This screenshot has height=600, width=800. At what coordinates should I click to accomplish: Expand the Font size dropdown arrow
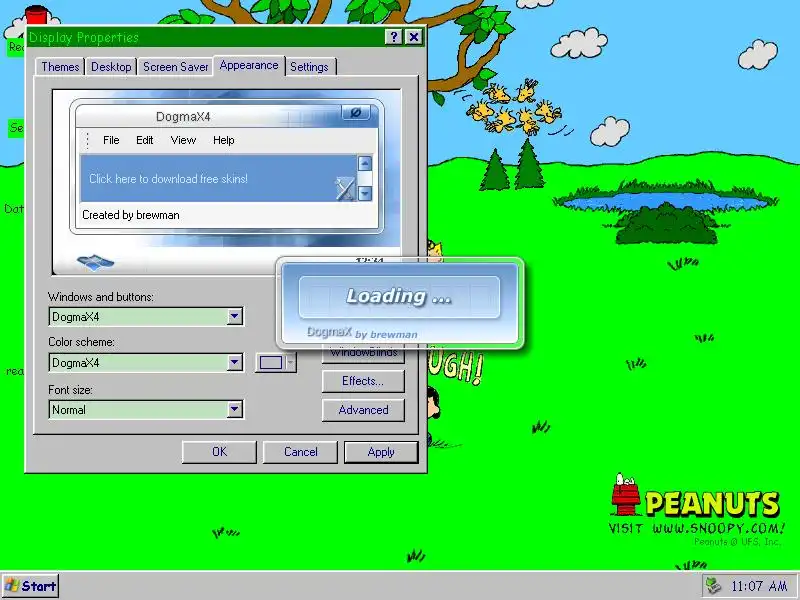(x=235, y=409)
